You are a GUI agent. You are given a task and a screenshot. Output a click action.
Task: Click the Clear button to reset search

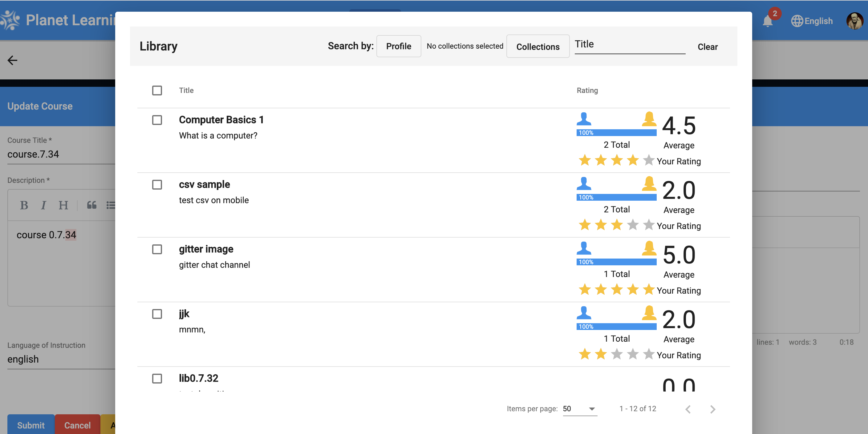[708, 47]
